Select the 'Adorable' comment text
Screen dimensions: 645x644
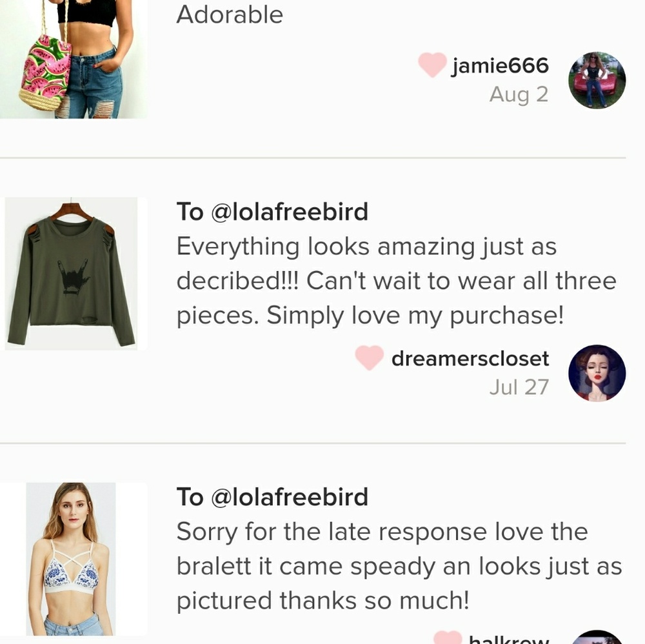pyautogui.click(x=230, y=14)
